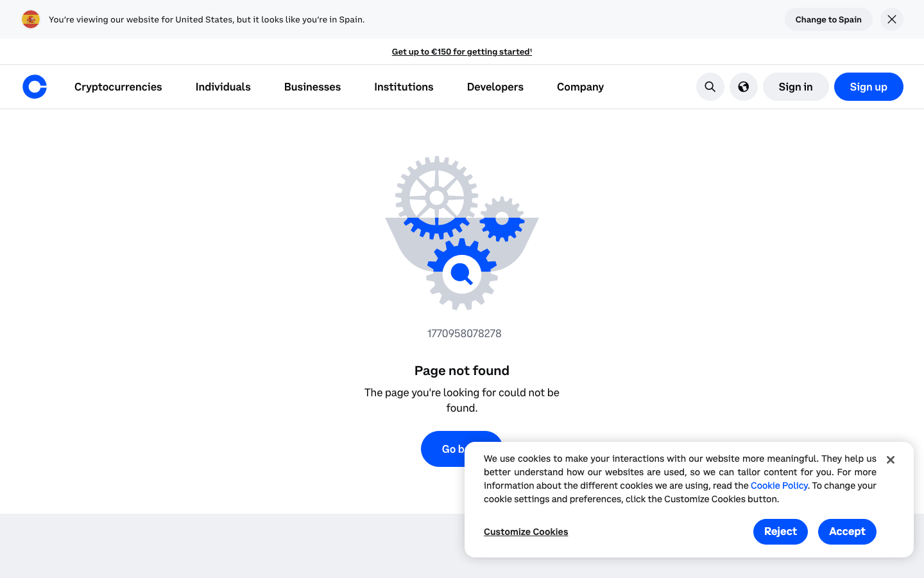Accept all cookies

click(x=847, y=532)
